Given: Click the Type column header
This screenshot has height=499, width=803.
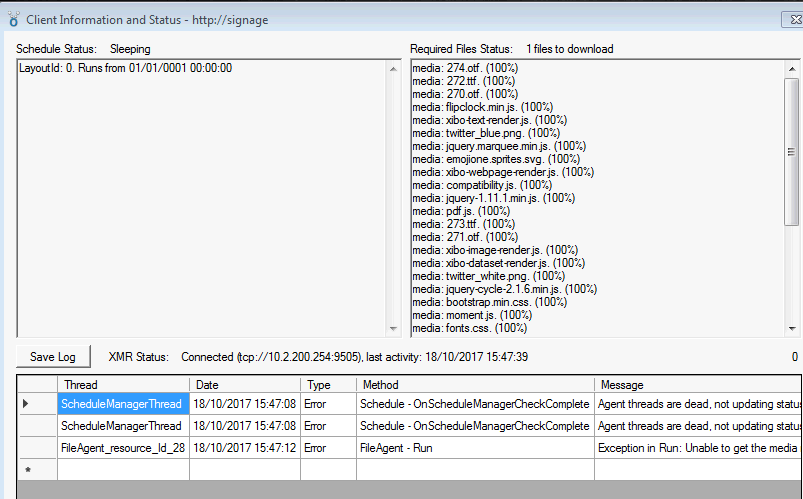Looking at the screenshot, I should tap(329, 384).
